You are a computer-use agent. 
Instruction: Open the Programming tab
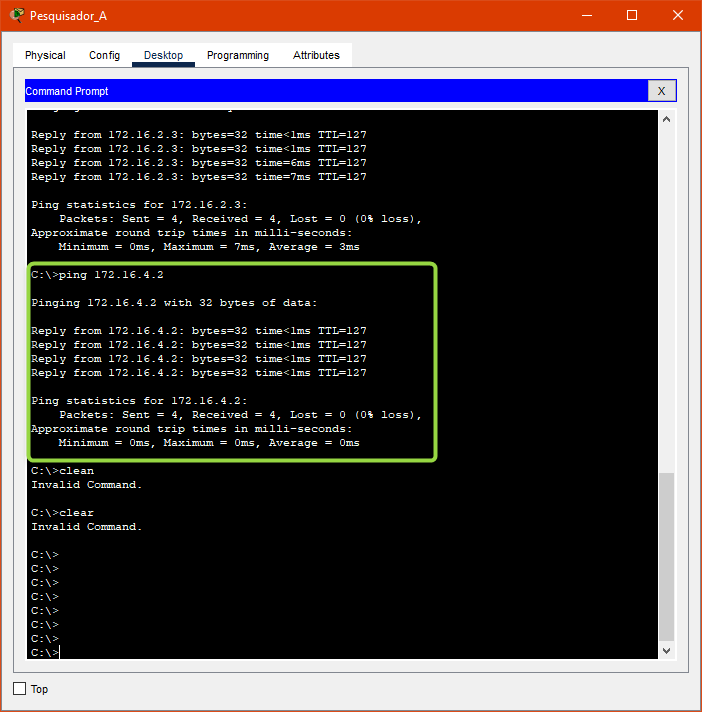(x=238, y=55)
